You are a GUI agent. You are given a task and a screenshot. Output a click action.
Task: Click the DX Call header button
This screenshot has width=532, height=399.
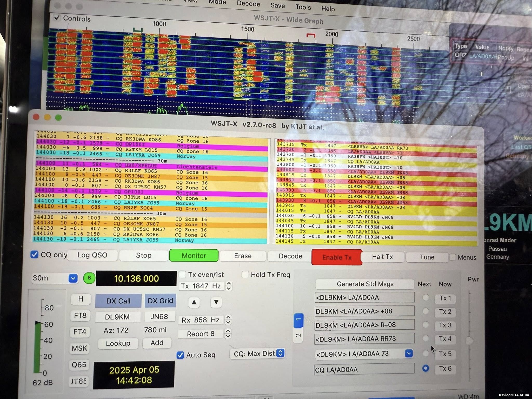click(118, 301)
